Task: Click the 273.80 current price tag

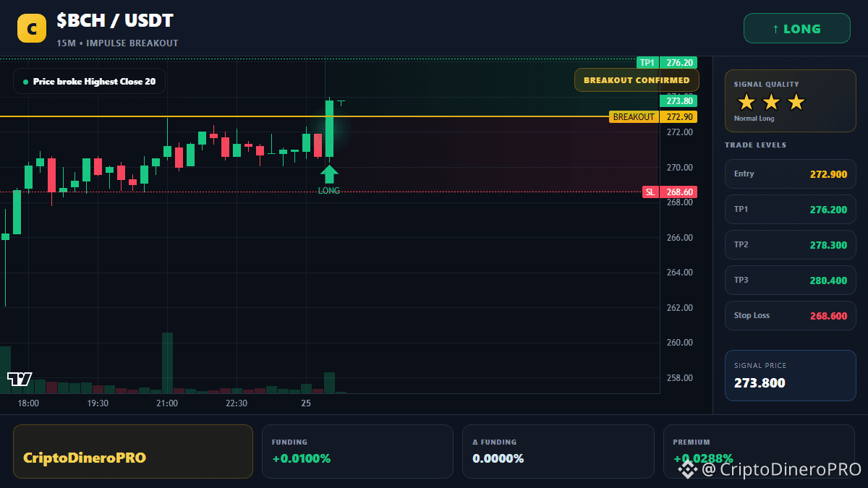Action: [x=678, y=101]
